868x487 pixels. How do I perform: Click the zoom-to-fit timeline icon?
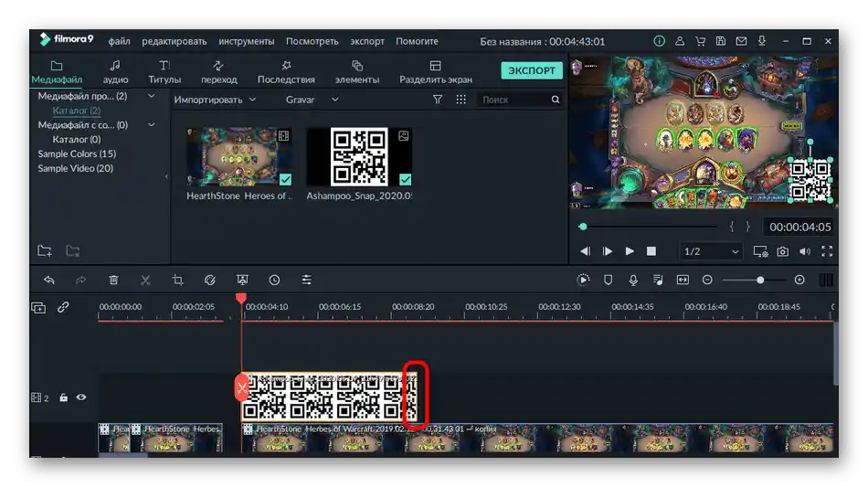click(x=683, y=280)
